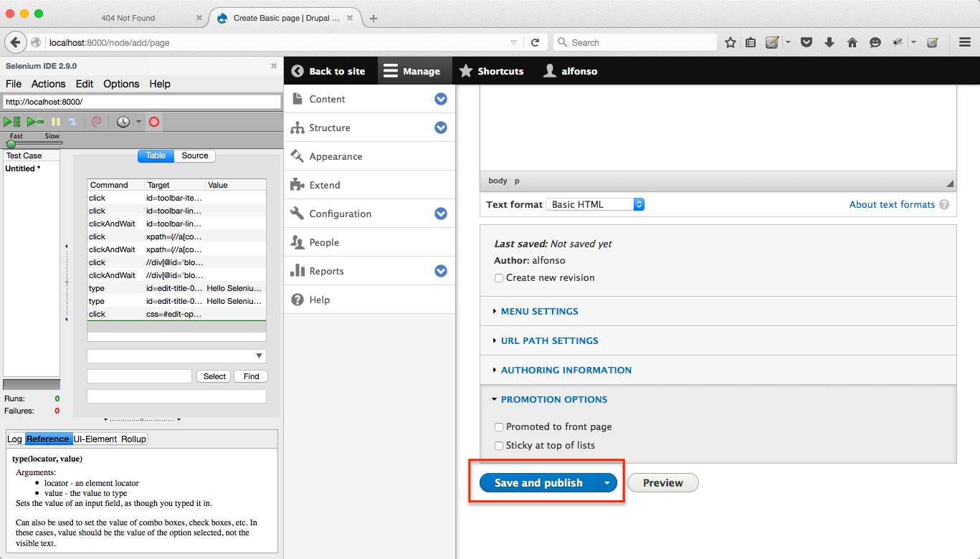980x559 pixels.
Task: Open the Selenium command combo box
Action: (176, 356)
